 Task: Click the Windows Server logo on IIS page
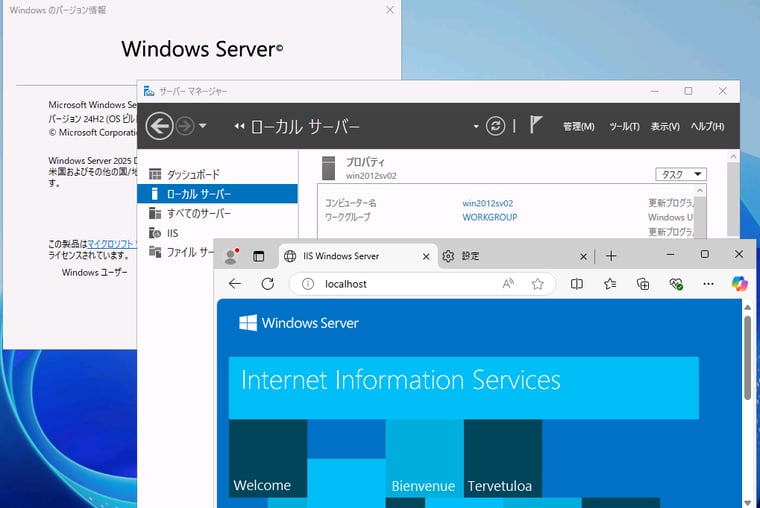pos(299,323)
